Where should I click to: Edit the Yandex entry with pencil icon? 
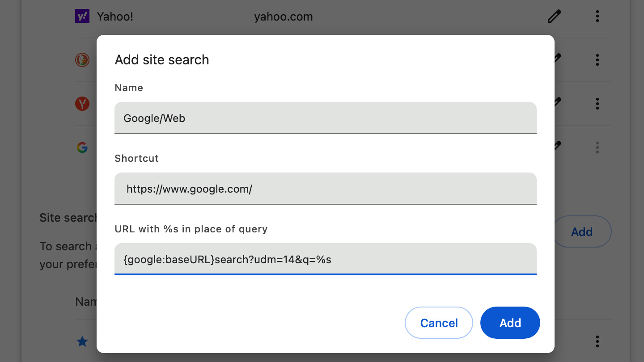(x=557, y=102)
